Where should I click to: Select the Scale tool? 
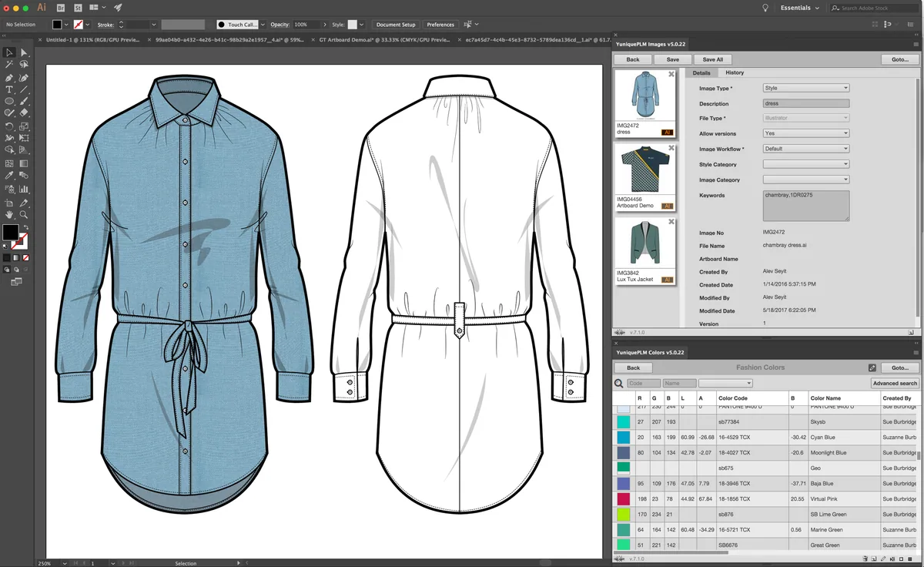tap(23, 126)
